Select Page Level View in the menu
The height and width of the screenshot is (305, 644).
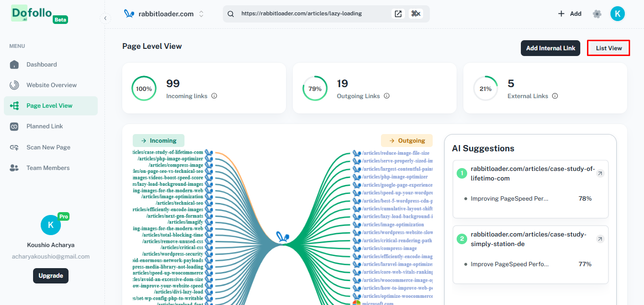click(x=51, y=106)
